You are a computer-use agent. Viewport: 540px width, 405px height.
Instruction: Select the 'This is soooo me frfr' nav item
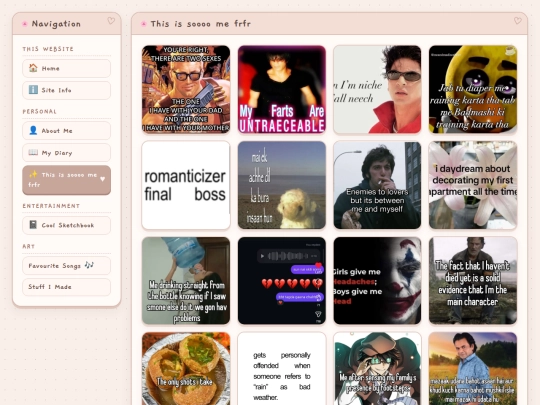[66, 180]
